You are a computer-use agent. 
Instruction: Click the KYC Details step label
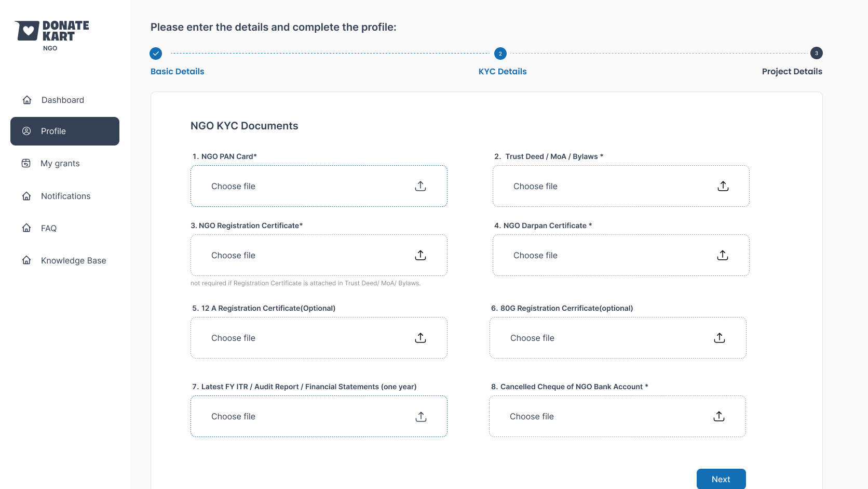coord(503,71)
